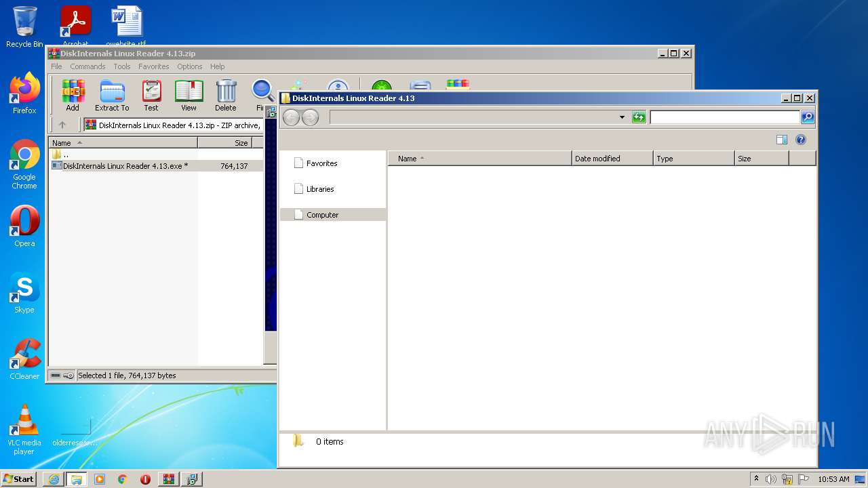Select the parent folder '..' row
This screenshot has width=868, height=488.
tap(156, 155)
